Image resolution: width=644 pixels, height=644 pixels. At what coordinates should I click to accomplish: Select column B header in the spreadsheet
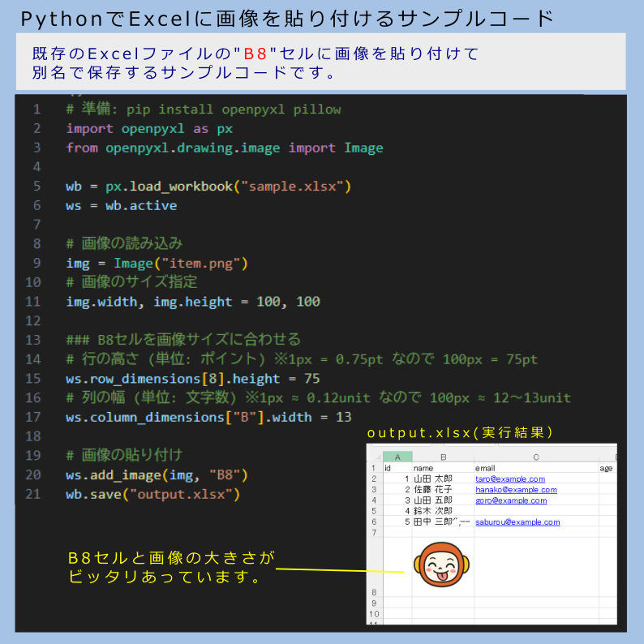point(443,457)
